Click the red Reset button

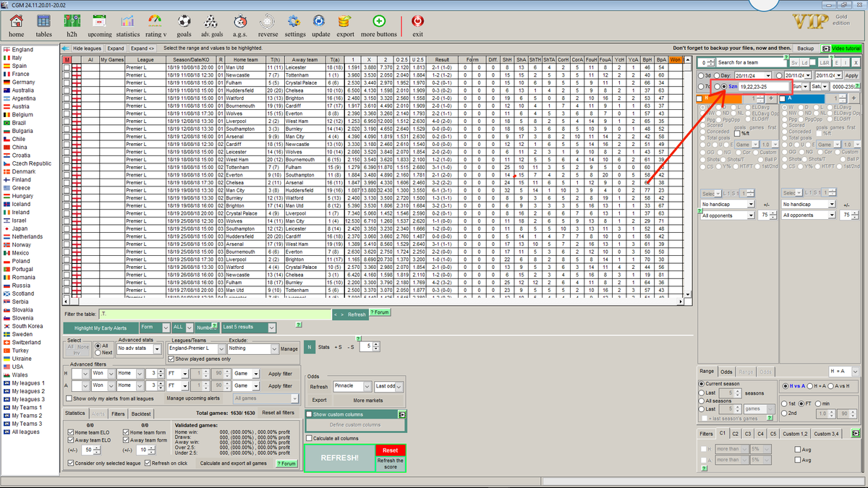[x=391, y=450]
